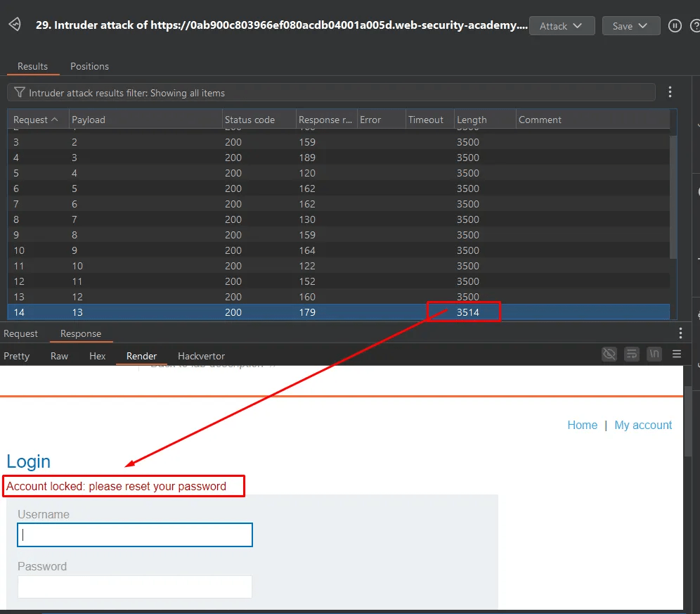This screenshot has height=614, width=700.
Task: Open the help question-mark icon
Action: pos(695,26)
